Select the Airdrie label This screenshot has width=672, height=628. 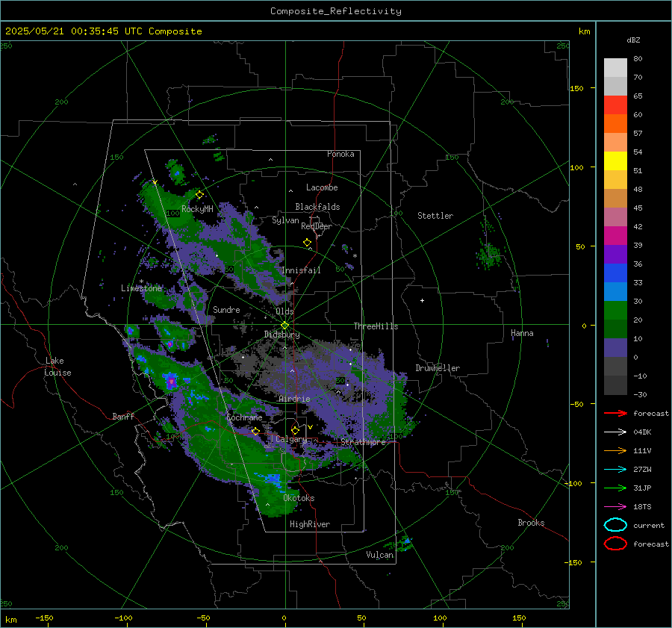[294, 399]
